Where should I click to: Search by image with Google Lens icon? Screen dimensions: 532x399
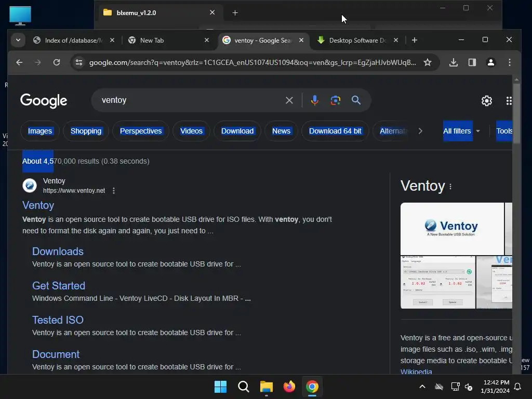click(x=335, y=100)
